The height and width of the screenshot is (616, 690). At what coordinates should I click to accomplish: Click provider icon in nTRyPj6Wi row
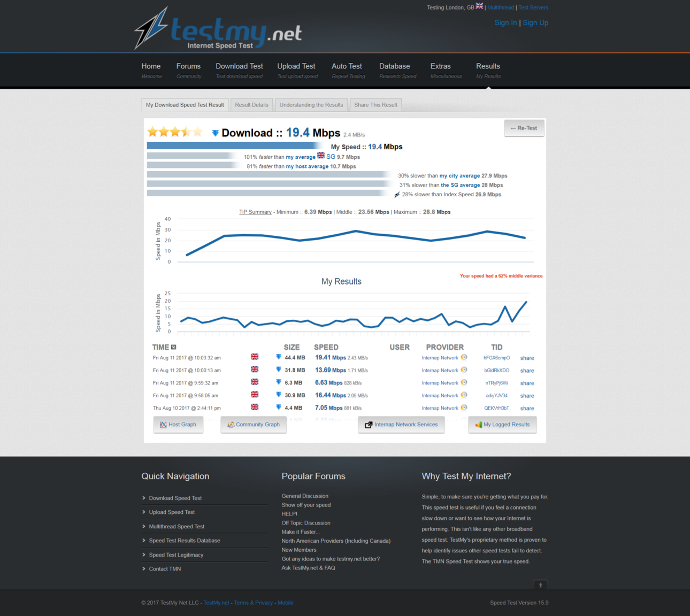coord(464,382)
